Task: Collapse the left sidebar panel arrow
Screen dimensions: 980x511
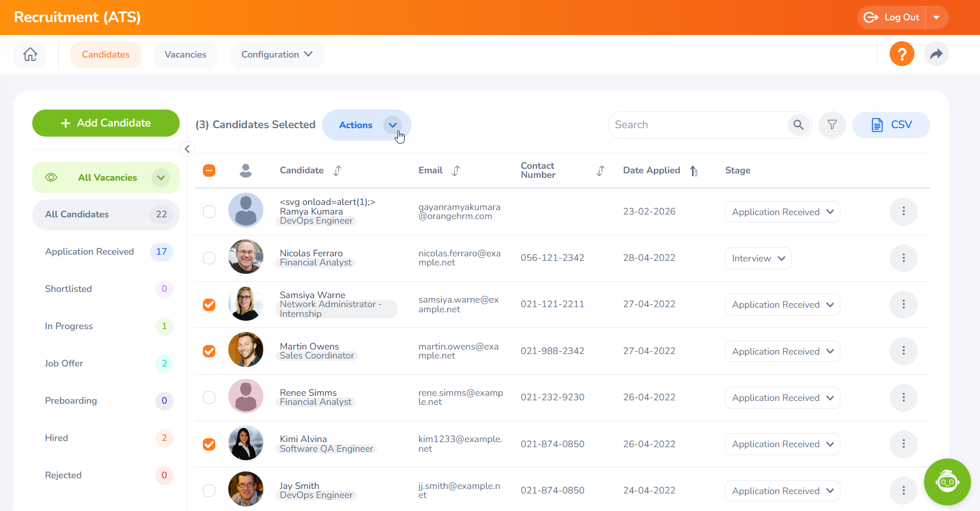Action: pos(187,149)
